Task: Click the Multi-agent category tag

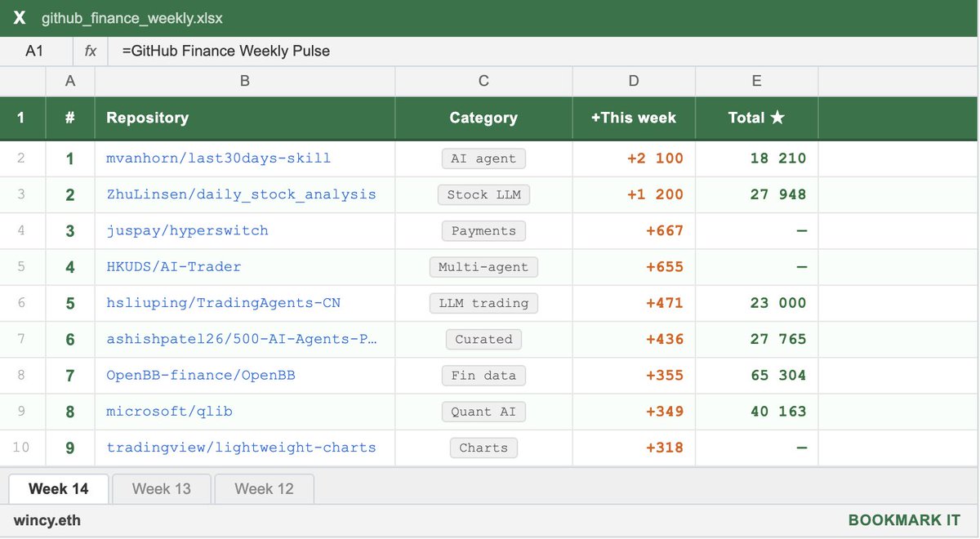Action: tap(483, 266)
